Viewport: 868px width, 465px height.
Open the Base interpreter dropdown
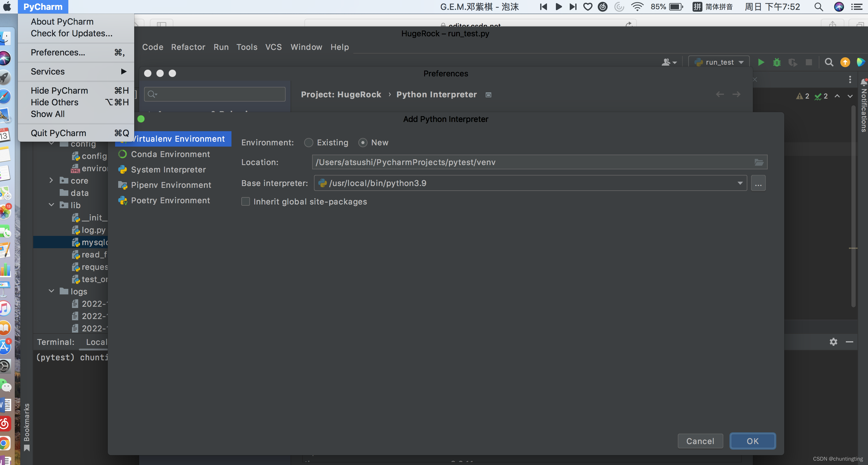point(740,183)
